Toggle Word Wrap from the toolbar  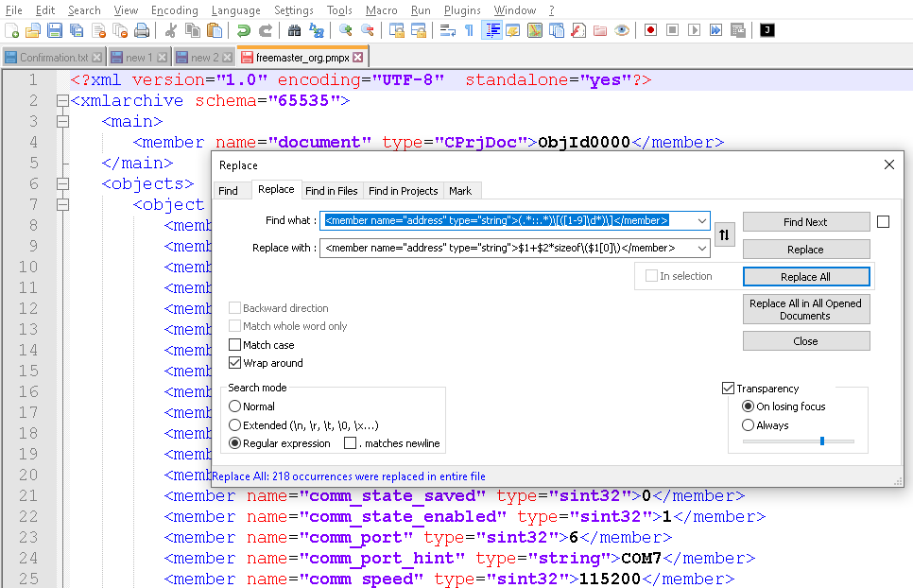(x=445, y=29)
